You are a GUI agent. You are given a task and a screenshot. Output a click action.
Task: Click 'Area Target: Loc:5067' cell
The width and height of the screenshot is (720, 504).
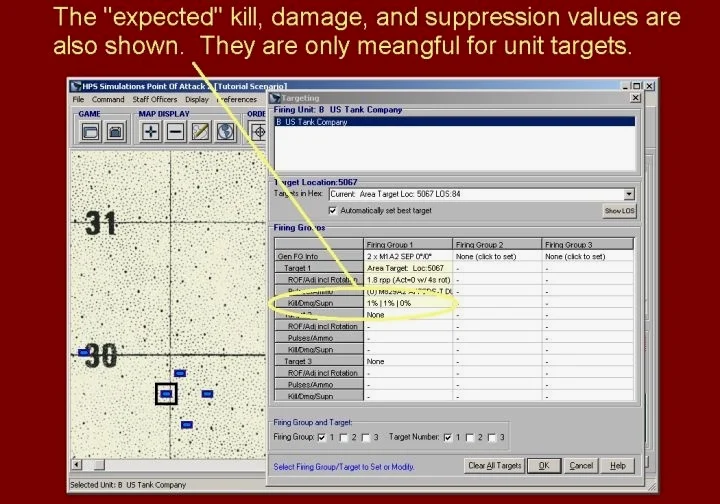[x=408, y=268]
